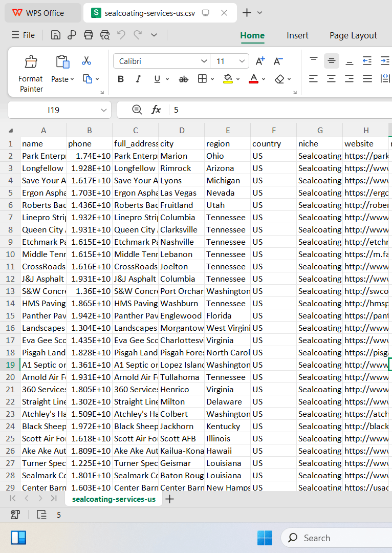Open the File menu

[x=23, y=35]
